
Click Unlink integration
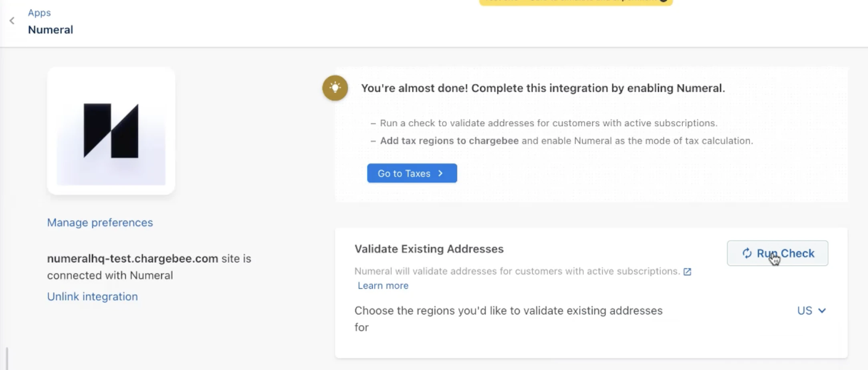(92, 296)
